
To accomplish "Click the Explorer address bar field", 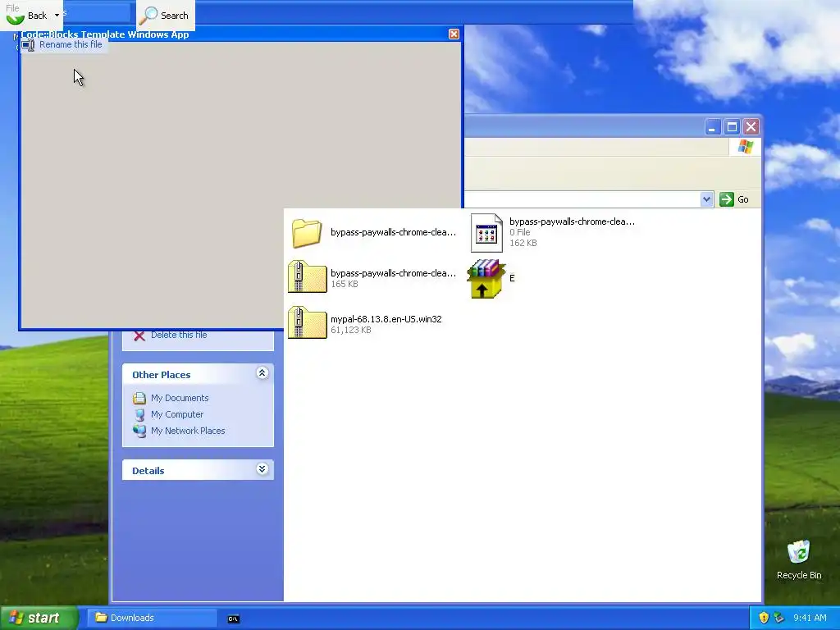I will (x=582, y=199).
